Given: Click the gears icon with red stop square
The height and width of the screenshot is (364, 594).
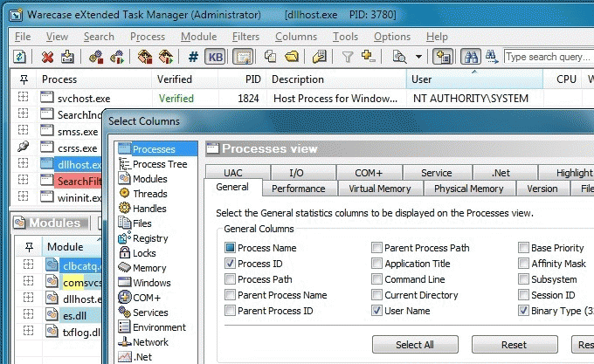Looking at the screenshot, I should (96, 57).
